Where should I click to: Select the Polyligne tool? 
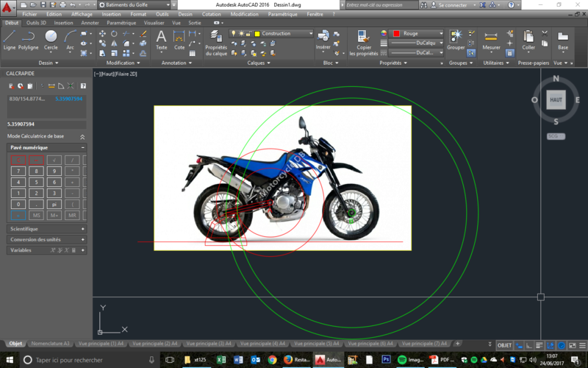(x=28, y=40)
